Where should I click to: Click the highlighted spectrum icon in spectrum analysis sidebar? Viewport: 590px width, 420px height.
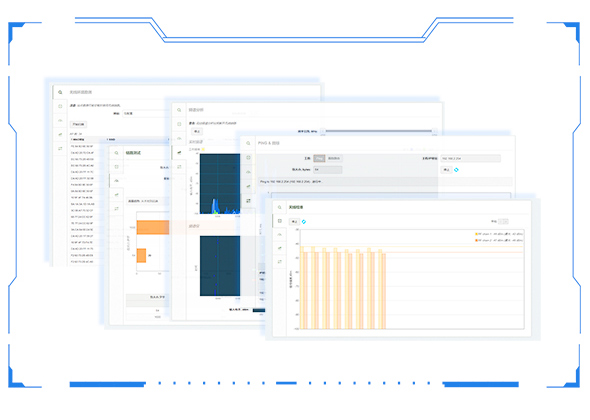click(x=179, y=152)
